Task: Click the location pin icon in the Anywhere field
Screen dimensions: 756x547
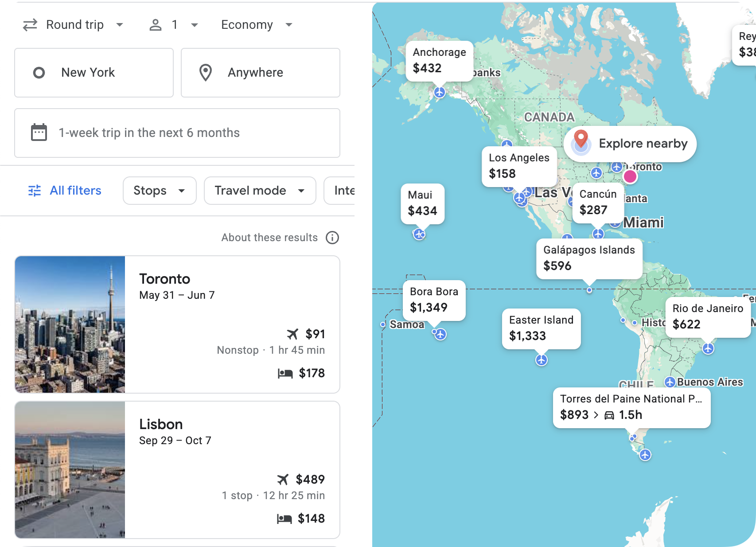Action: click(x=205, y=72)
